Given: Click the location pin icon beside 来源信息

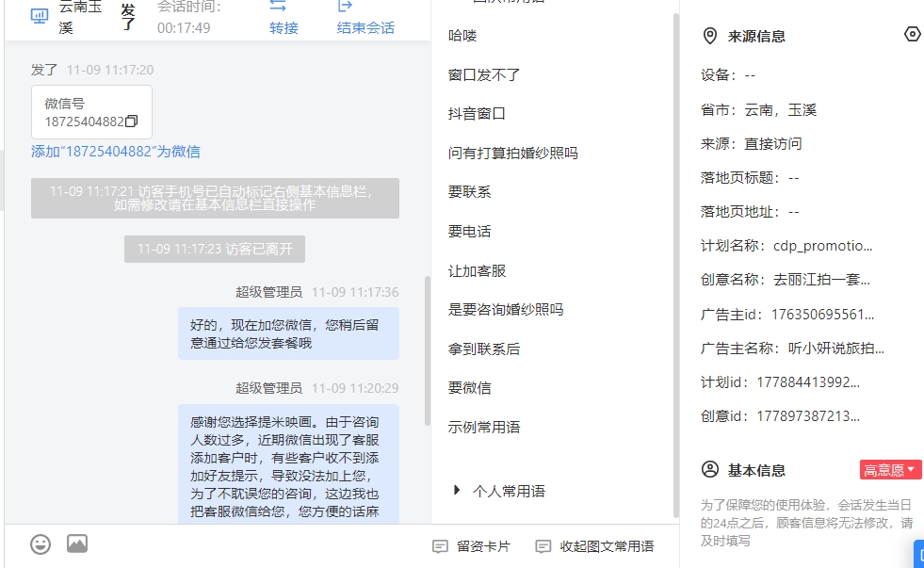Looking at the screenshot, I should pos(710,36).
